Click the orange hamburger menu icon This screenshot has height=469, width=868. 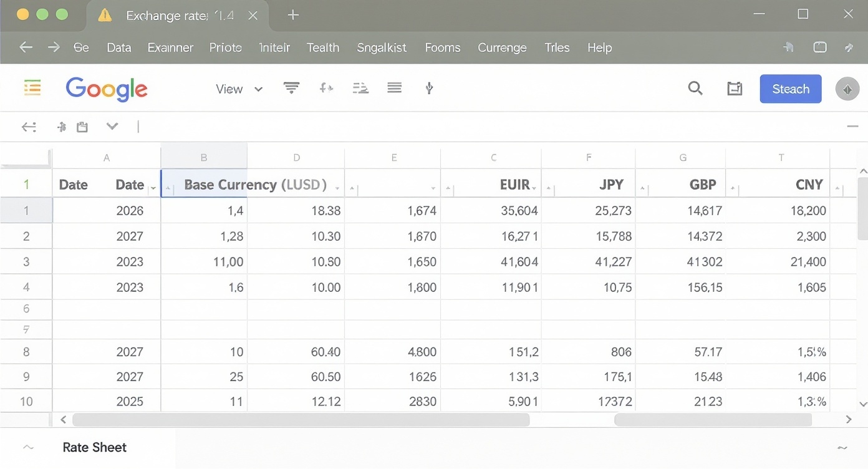[32, 88]
